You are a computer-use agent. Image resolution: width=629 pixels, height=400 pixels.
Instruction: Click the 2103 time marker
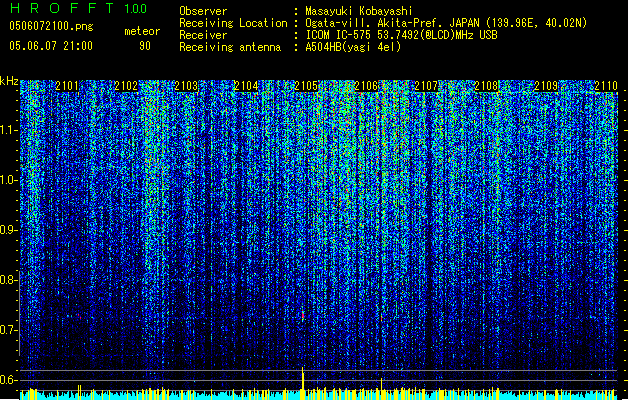pos(187,86)
